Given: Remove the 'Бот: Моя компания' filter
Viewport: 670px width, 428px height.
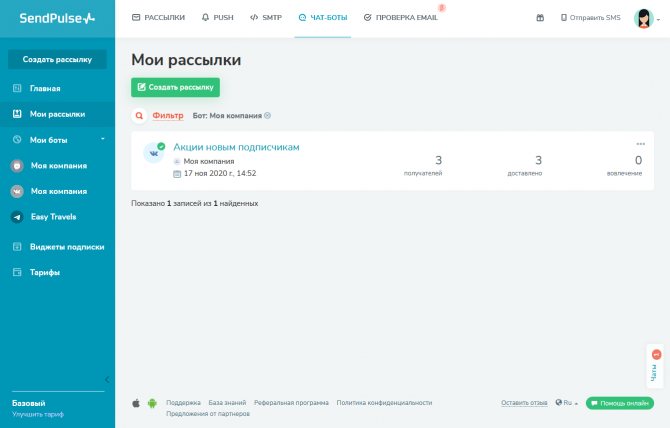Looking at the screenshot, I should pyautogui.click(x=267, y=115).
